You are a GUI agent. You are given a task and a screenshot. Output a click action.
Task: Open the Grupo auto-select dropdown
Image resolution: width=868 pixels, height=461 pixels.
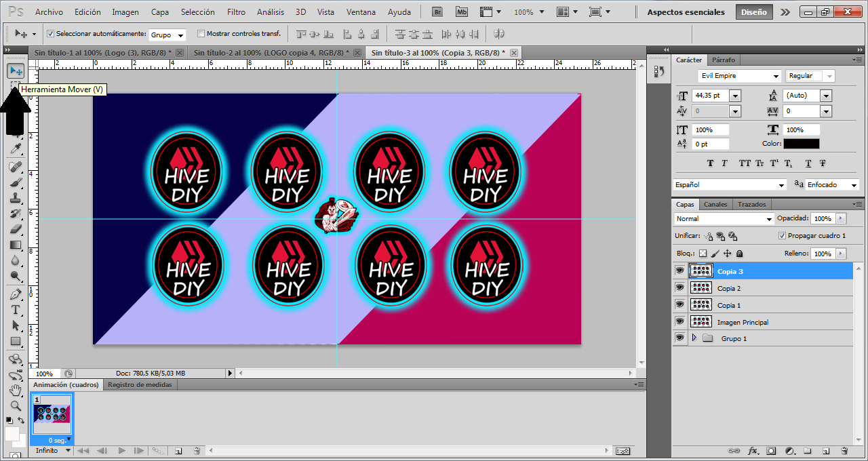click(x=167, y=35)
